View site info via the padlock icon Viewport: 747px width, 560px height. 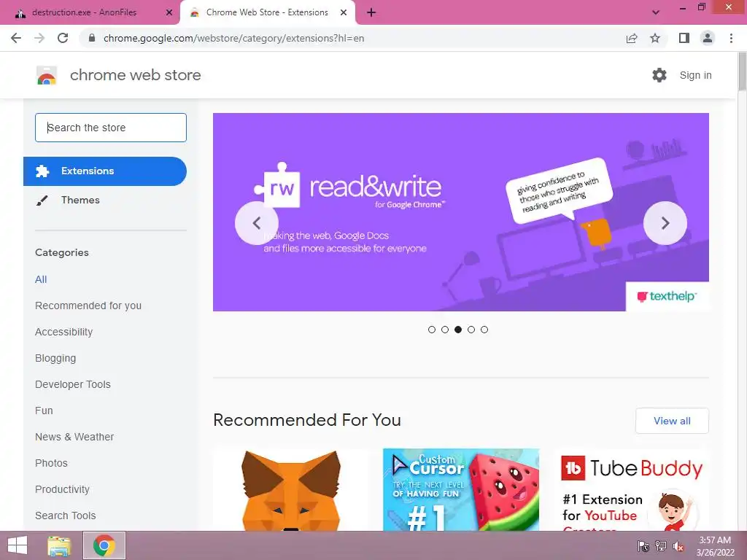click(x=92, y=38)
